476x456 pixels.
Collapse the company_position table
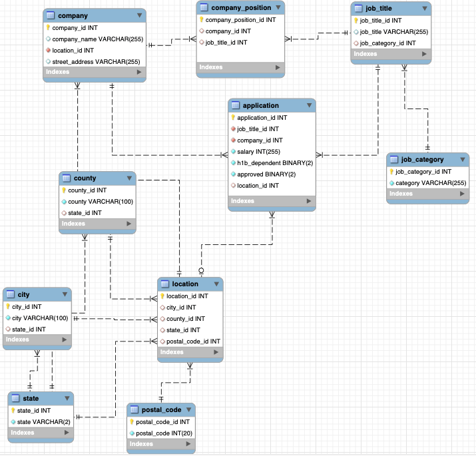coord(278,7)
